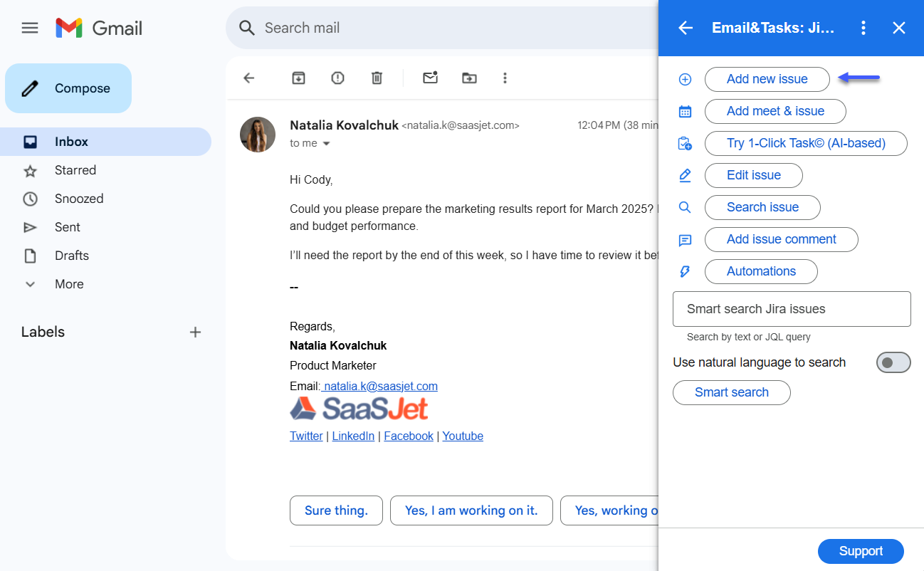Create a new label with plus icon
924x571 pixels.
coord(195,332)
